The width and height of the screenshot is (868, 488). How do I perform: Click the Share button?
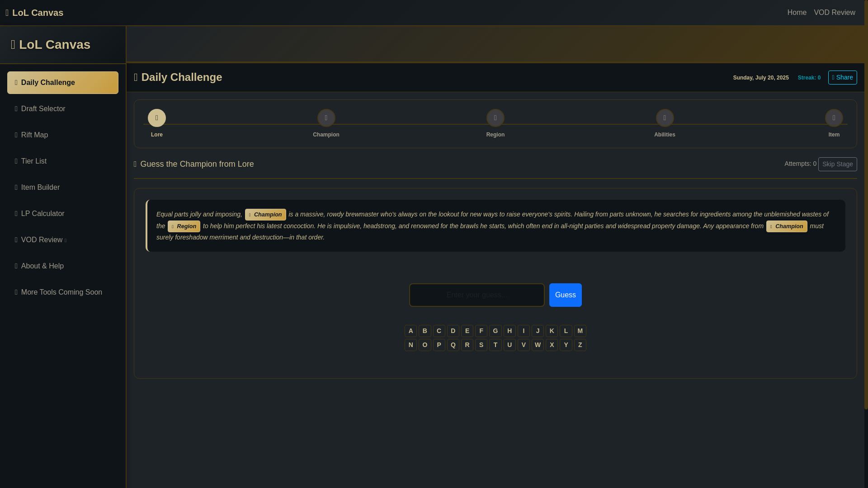pyautogui.click(x=842, y=77)
